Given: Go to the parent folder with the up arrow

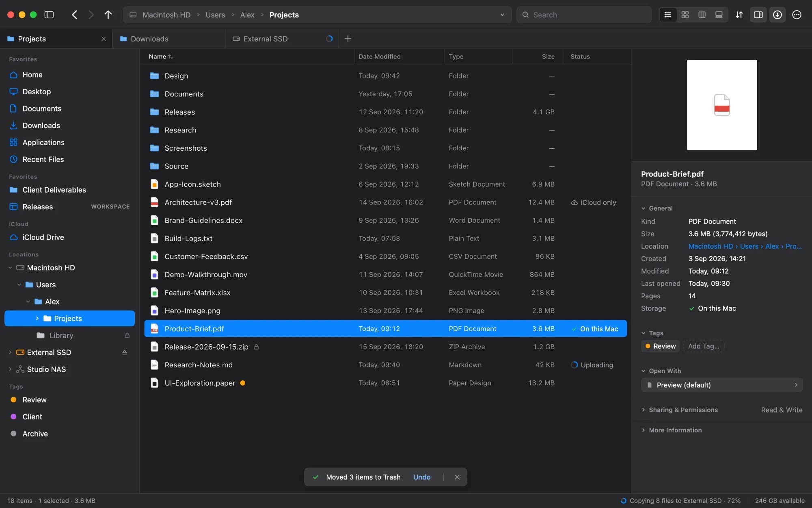Looking at the screenshot, I should [x=108, y=15].
